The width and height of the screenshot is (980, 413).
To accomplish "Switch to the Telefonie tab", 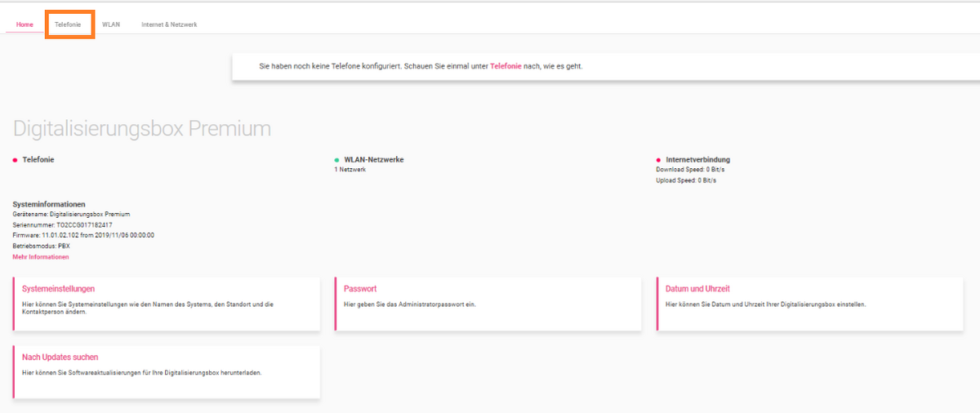I will pos(68,24).
